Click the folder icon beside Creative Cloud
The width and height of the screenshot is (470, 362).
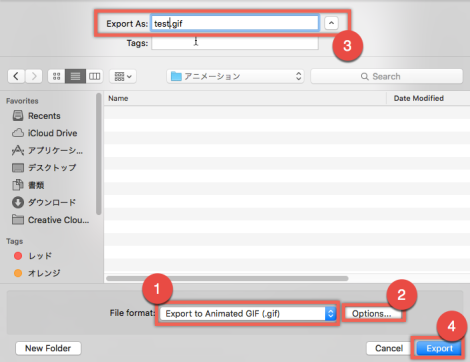[18, 220]
